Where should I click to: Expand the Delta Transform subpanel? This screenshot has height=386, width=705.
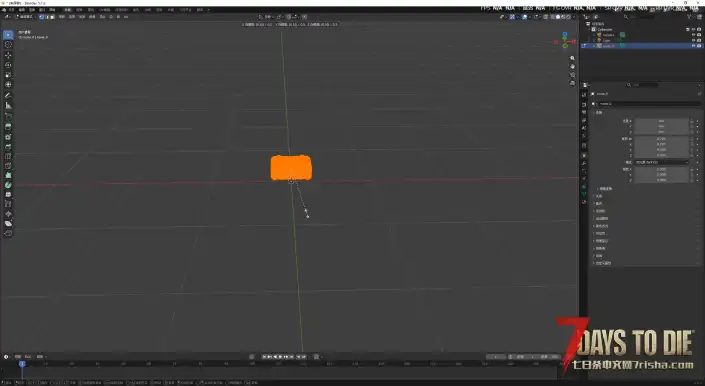click(605, 189)
